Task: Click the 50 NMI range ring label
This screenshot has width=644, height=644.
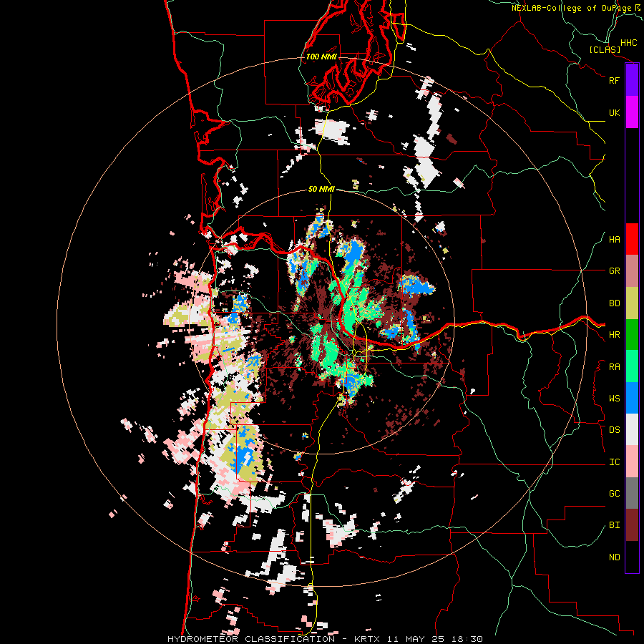Action: (x=321, y=189)
